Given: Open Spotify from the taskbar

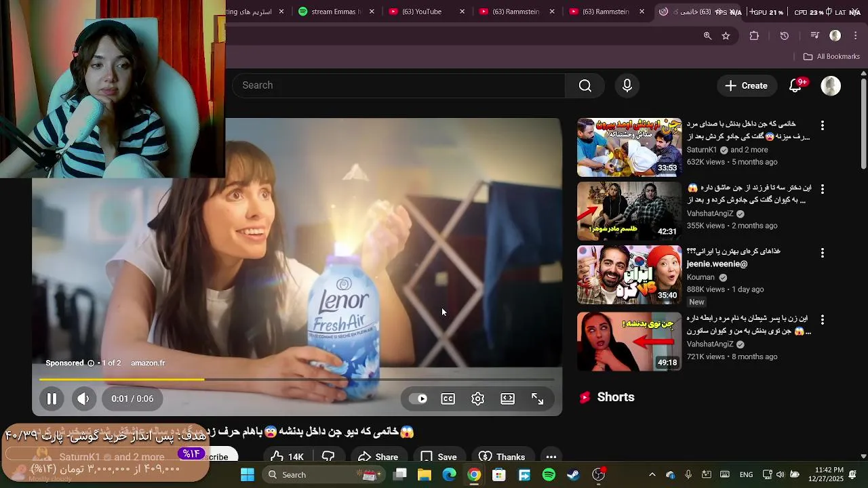Looking at the screenshot, I should [549, 474].
